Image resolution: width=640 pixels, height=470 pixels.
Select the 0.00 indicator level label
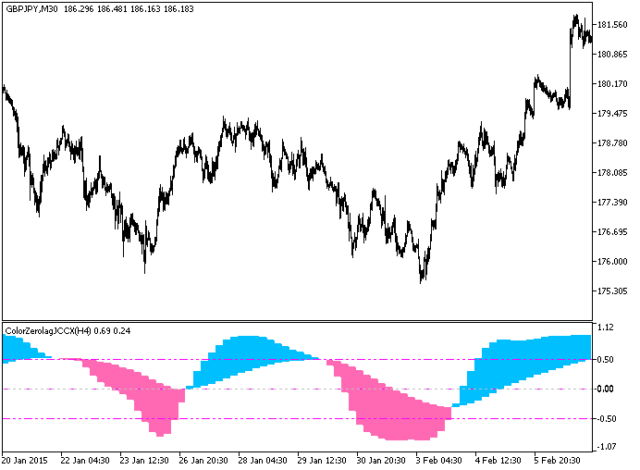[x=604, y=389]
